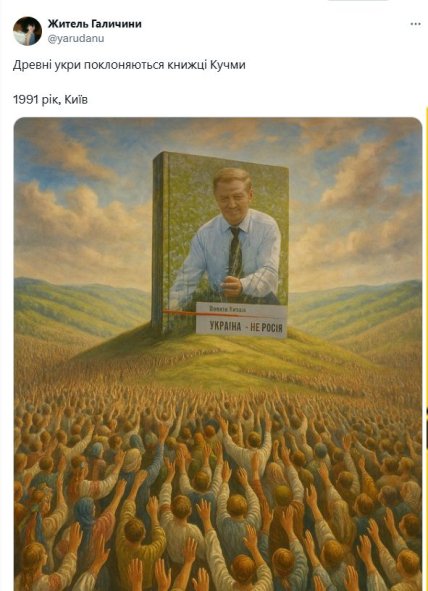Click the dark spine of the book
Image resolution: width=428 pixels, height=591 pixels.
tap(159, 241)
